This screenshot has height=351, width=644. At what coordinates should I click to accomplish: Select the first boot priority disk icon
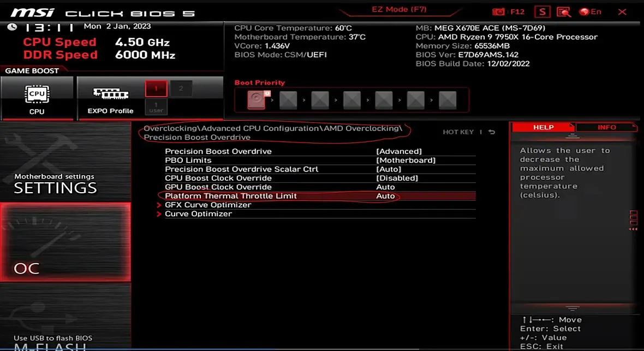pyautogui.click(x=257, y=99)
